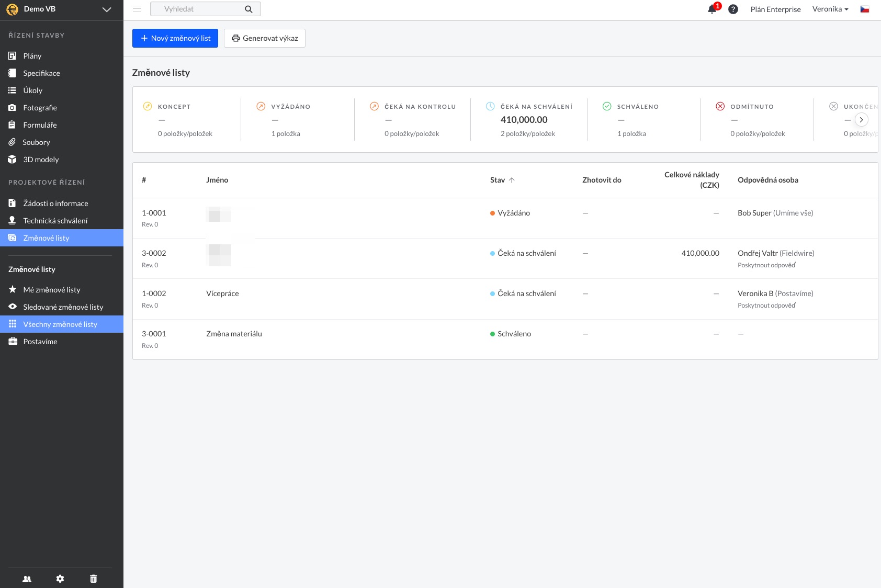Image resolution: width=881 pixels, height=588 pixels.
Task: Select Změnové listy in Projektové řízení
Action: click(62, 238)
